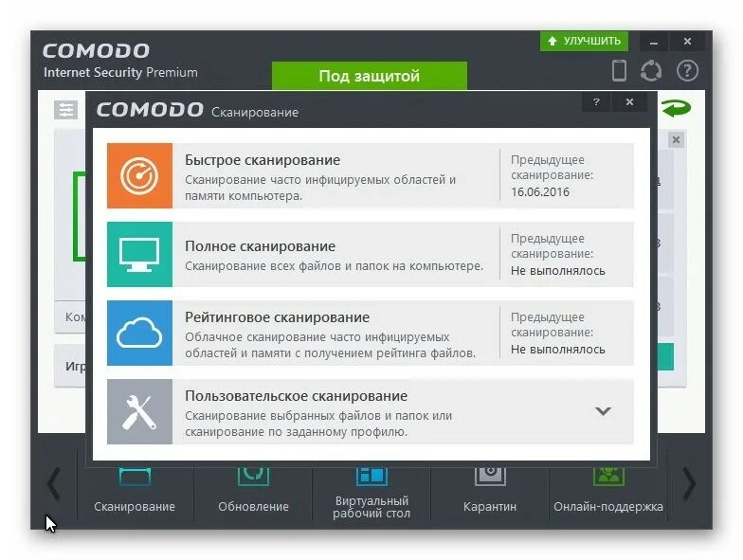This screenshot has width=743, height=560.
Task: Click the Рейтинговое сканирование cloud icon
Action: tap(139, 334)
